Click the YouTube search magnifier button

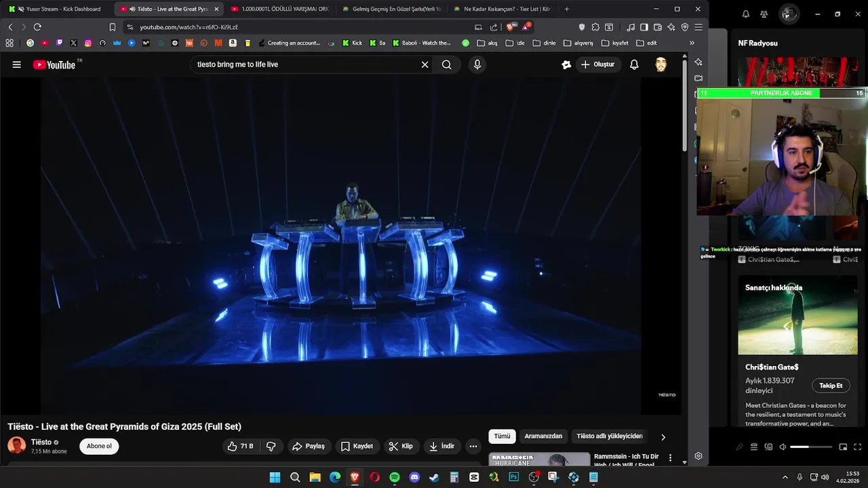pyautogui.click(x=446, y=64)
